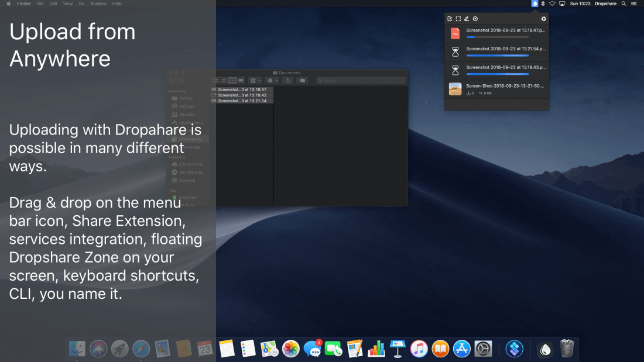Open Books in the Dock
This screenshot has height=362, width=644.
440,349
